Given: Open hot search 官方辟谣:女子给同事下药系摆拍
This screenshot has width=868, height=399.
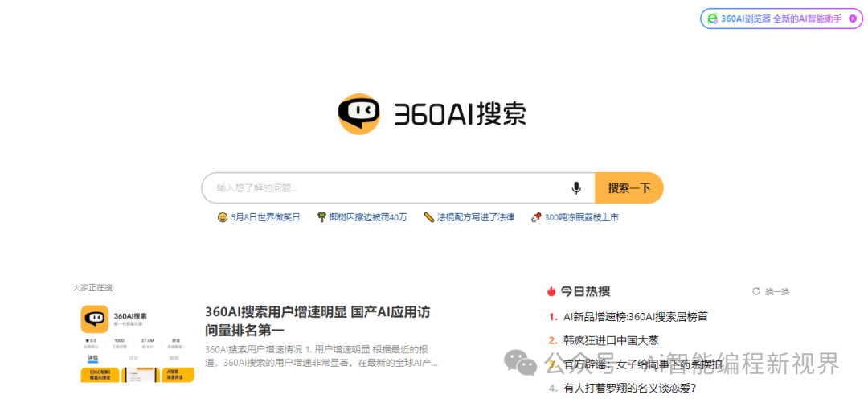Looking at the screenshot, I should click(x=642, y=364).
